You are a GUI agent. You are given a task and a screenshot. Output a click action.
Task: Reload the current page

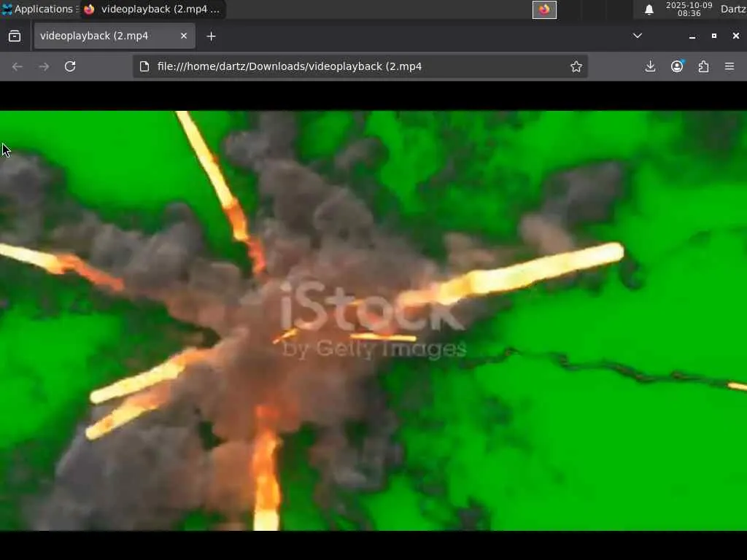(70, 66)
